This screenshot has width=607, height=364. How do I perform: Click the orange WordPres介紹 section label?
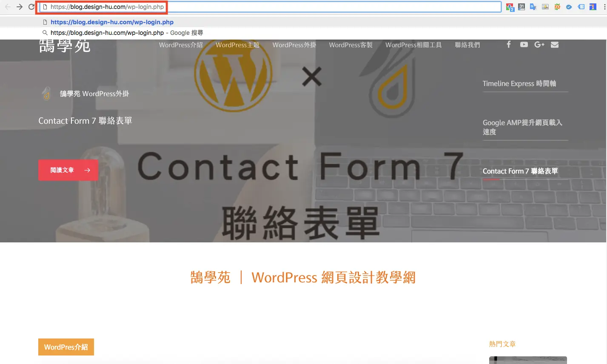click(x=66, y=347)
